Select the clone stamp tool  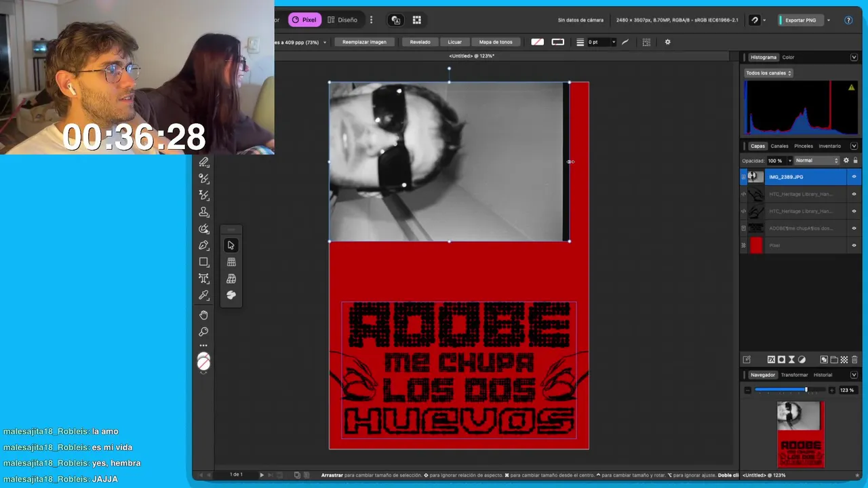(203, 212)
